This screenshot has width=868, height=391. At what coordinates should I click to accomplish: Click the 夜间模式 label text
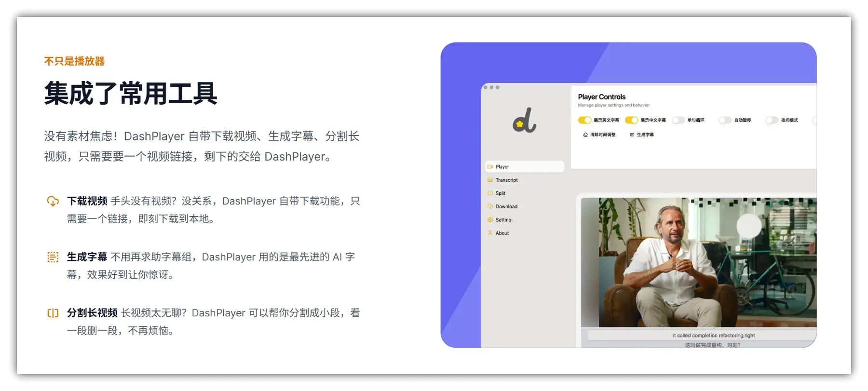789,120
